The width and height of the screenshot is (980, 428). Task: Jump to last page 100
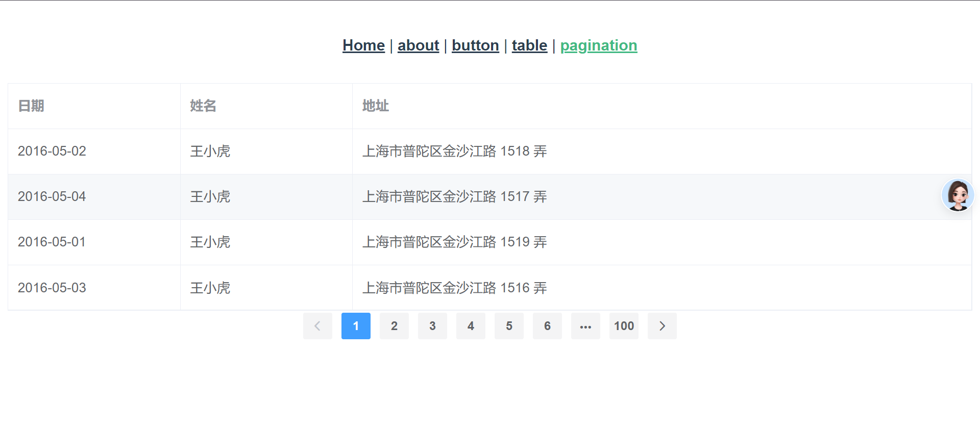624,326
